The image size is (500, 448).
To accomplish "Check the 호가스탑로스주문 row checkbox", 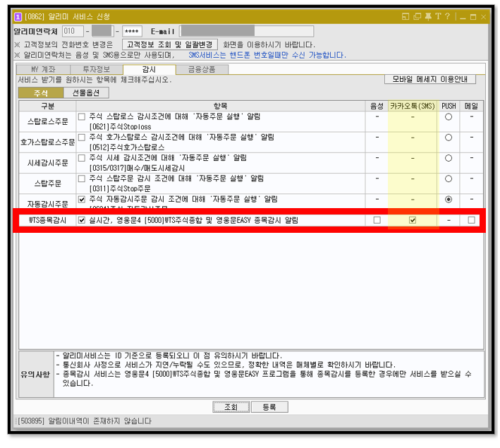I will [x=82, y=138].
